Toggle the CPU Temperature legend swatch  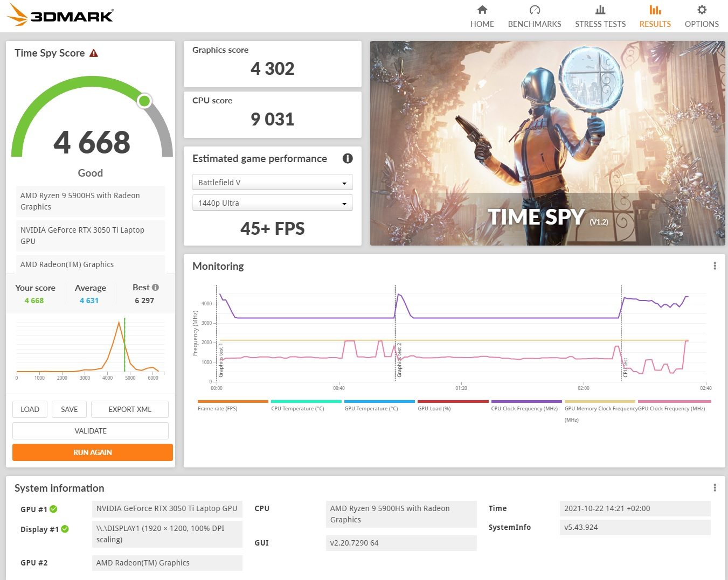(306, 401)
